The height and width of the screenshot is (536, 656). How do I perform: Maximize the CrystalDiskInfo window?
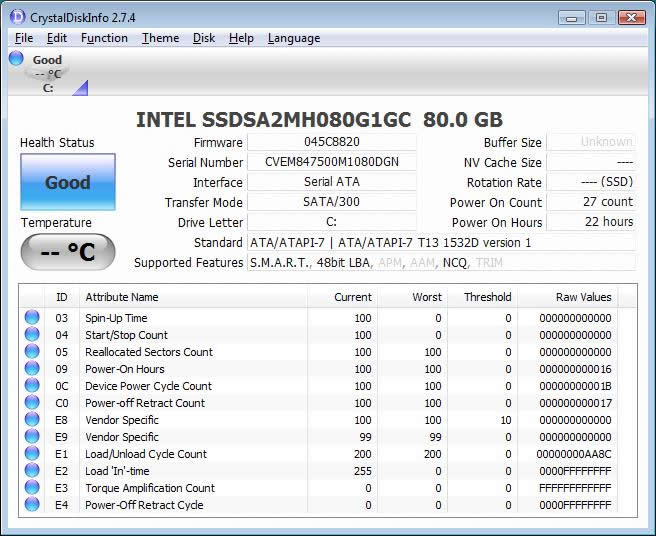pyautogui.click(x=601, y=18)
